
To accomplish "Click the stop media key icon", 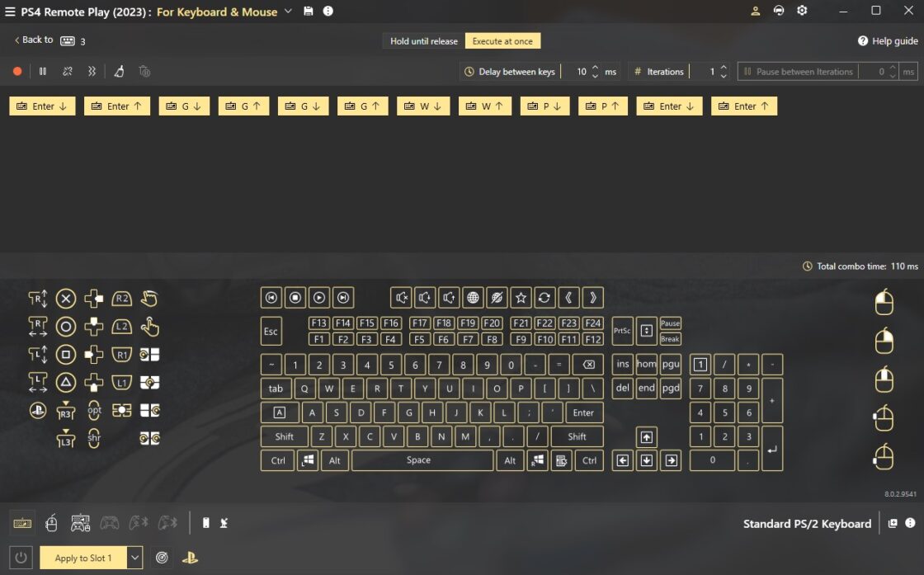I will point(295,298).
